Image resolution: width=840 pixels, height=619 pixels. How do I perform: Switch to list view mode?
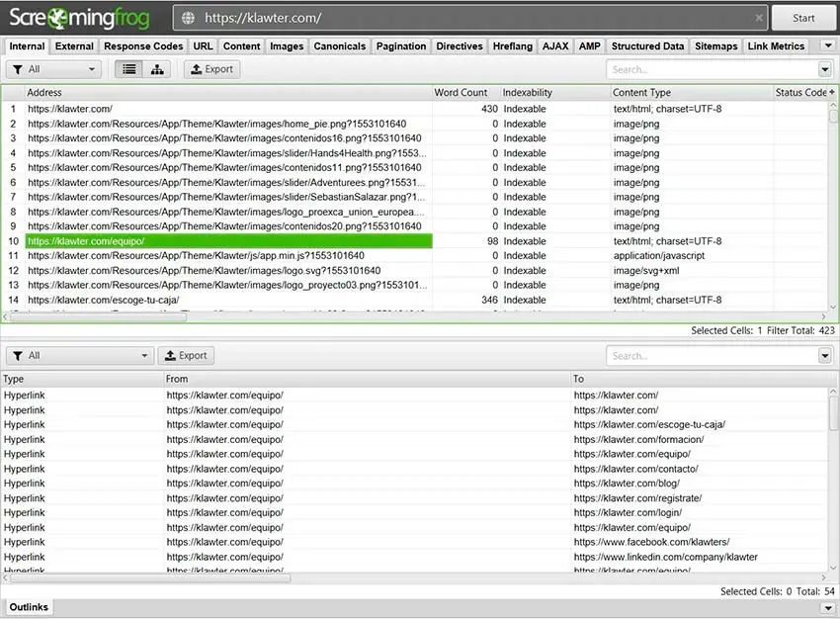(x=128, y=69)
